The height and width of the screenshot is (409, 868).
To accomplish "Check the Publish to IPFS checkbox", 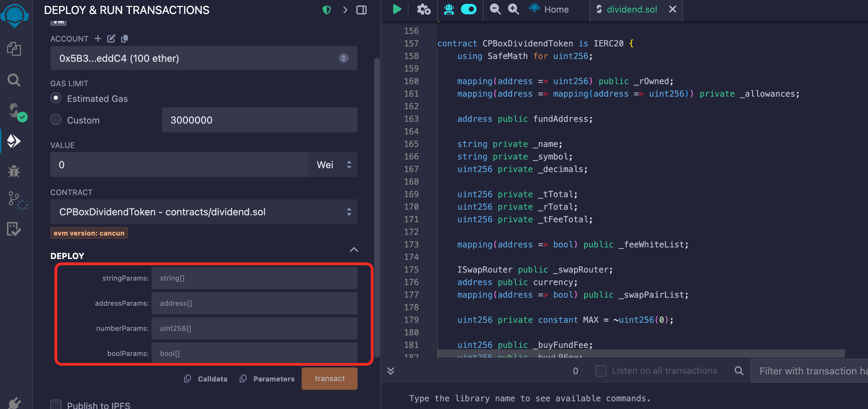I will coord(56,405).
